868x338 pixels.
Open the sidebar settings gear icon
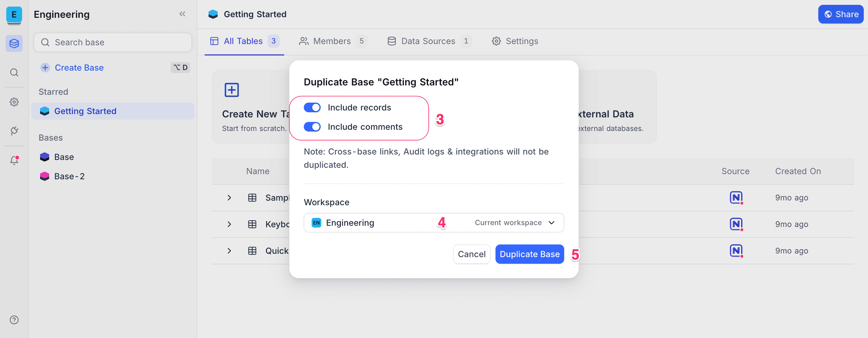pos(14,102)
